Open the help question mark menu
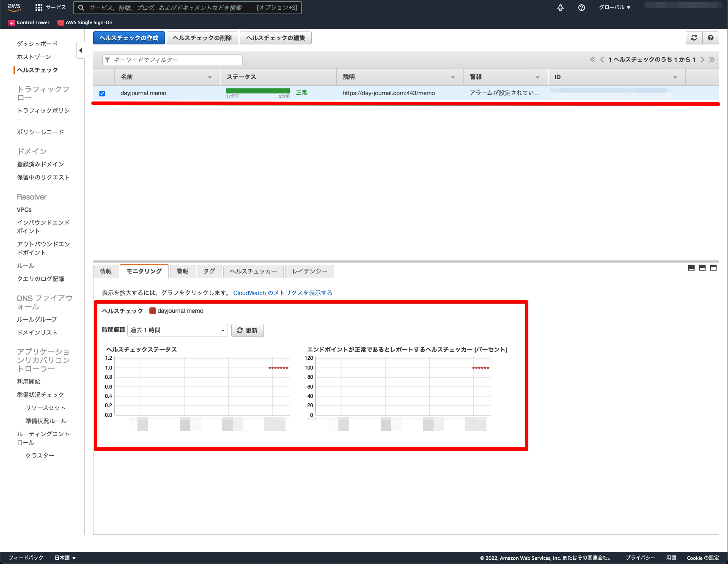 pyautogui.click(x=582, y=8)
